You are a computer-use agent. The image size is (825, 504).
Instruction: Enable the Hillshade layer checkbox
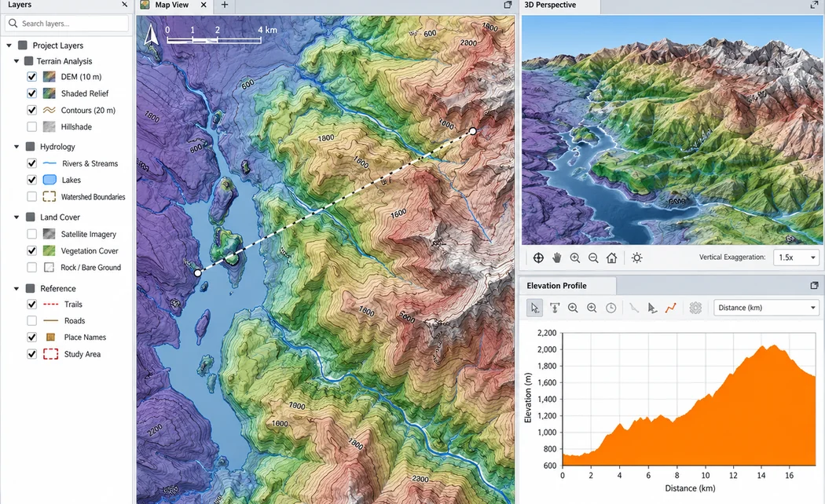click(32, 126)
